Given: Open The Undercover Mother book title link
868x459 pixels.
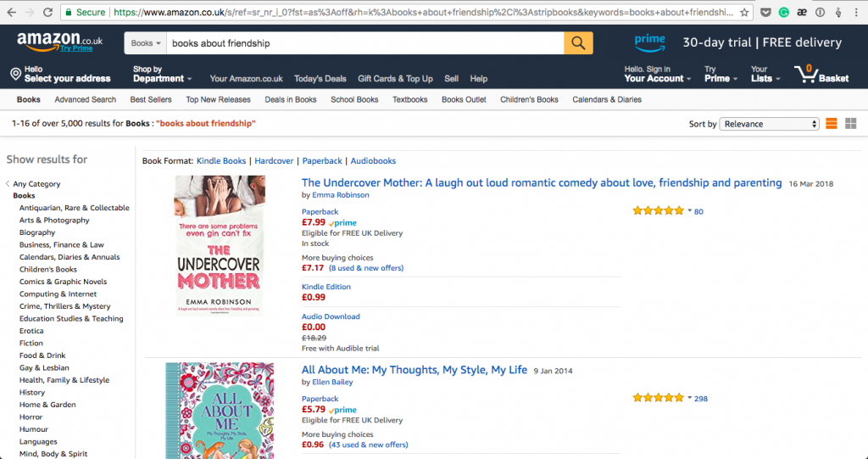Looking at the screenshot, I should (541, 182).
